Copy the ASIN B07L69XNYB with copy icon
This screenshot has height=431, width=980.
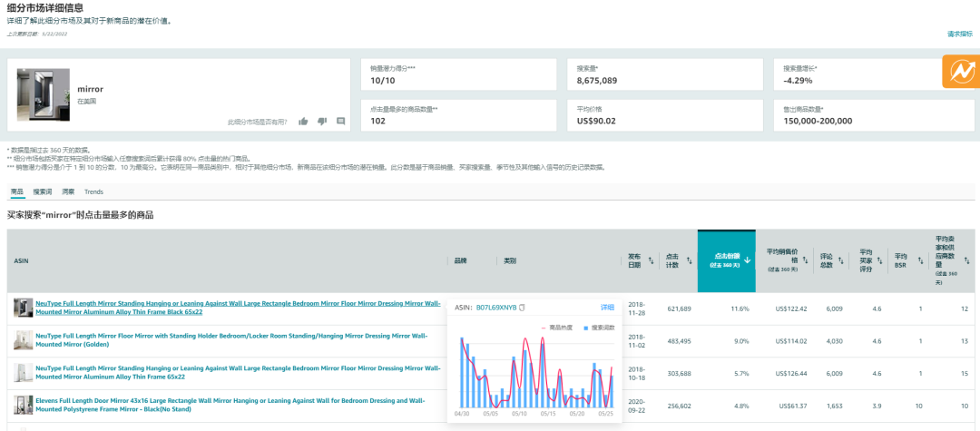522,308
